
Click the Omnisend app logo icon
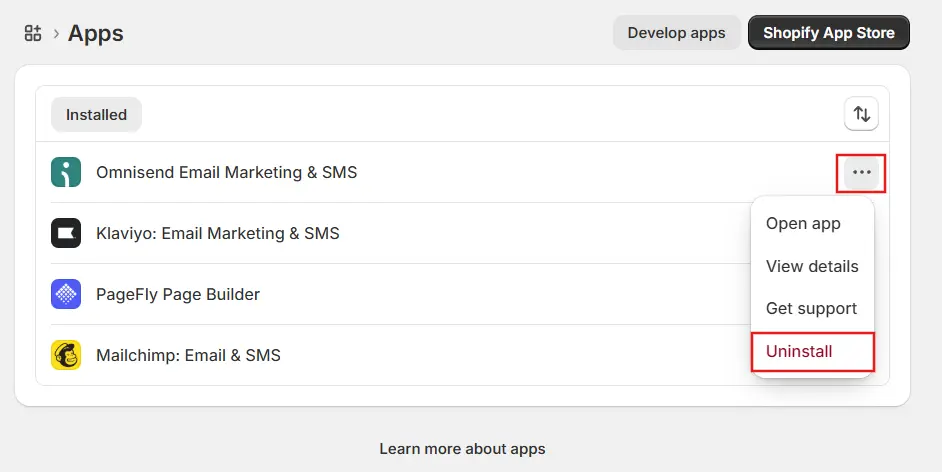66,172
